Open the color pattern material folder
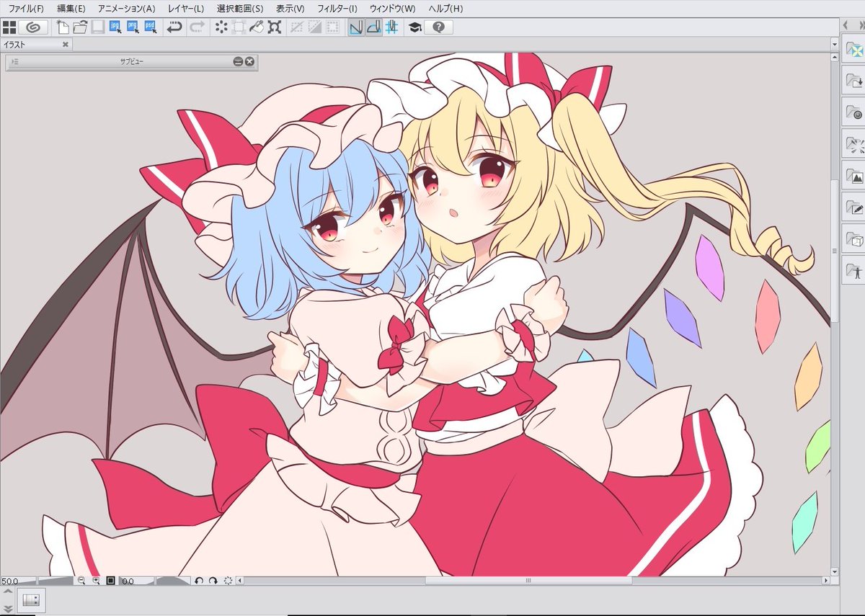This screenshot has width=865, height=616. 855,49
